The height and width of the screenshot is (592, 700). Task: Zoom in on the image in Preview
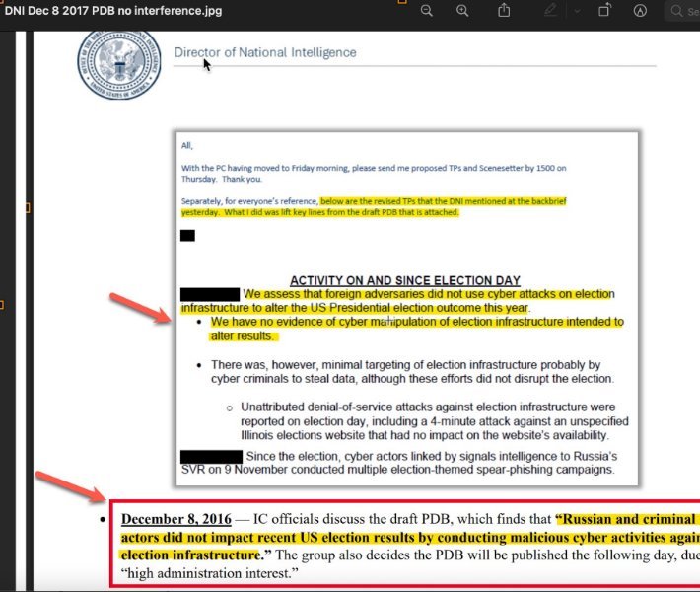[462, 10]
